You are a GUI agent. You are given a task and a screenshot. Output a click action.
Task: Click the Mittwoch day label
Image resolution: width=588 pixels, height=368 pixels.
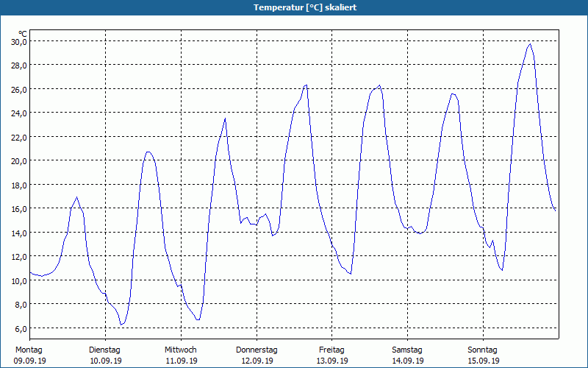point(181,350)
